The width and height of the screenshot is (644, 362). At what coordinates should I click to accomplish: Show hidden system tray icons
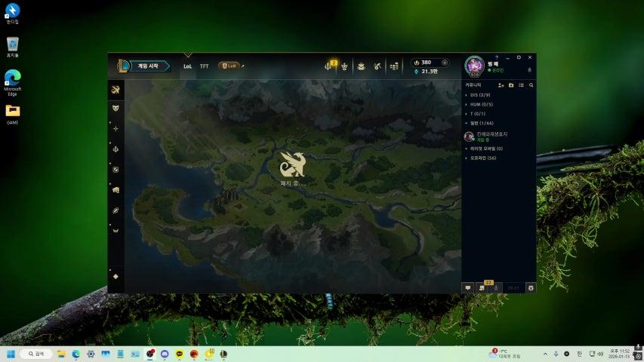[545, 354]
